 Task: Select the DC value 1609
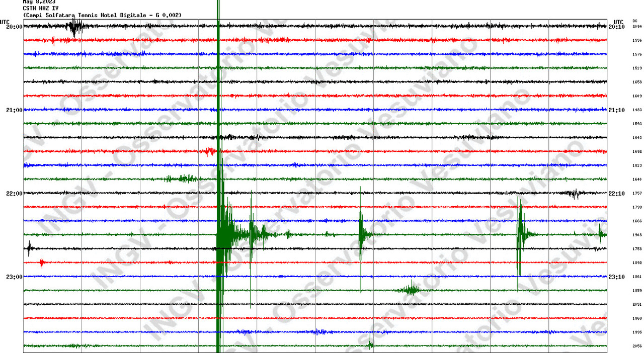[x=637, y=96]
